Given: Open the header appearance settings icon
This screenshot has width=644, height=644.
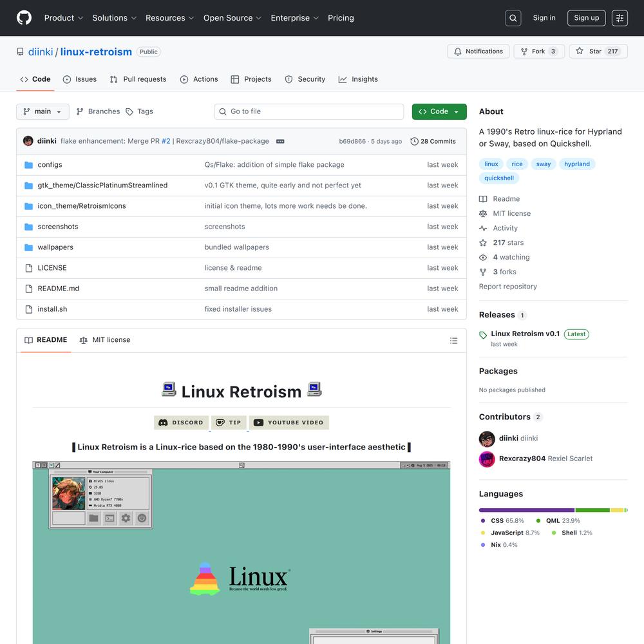Looking at the screenshot, I should pyautogui.click(x=620, y=18).
